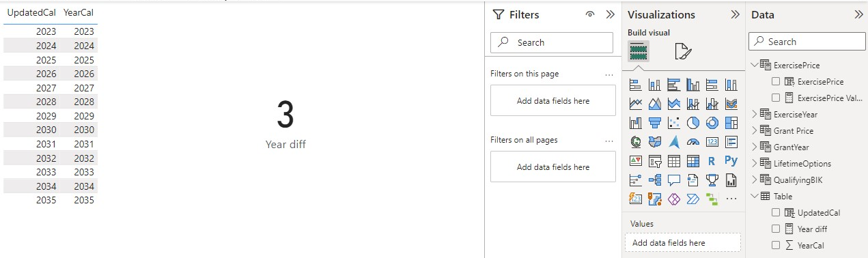Select the clustered column chart visual

[692, 85]
